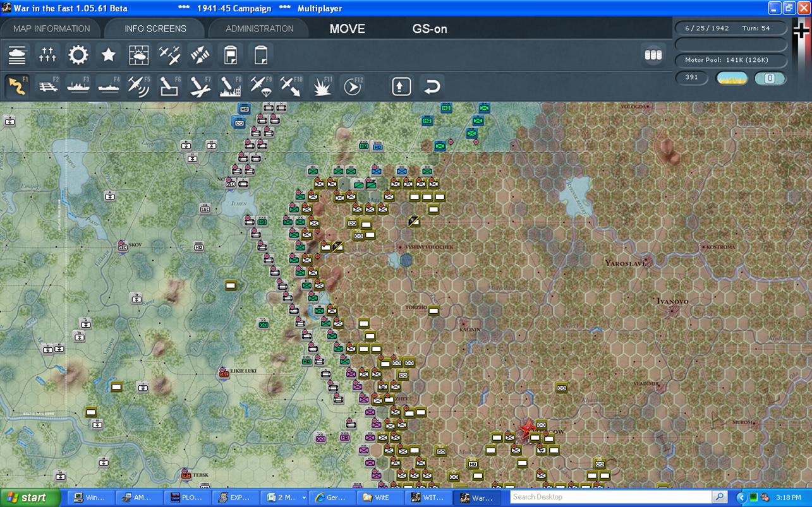Open the losses screen with crosses icon
The height and width of the screenshot is (507, 812).
tap(47, 55)
